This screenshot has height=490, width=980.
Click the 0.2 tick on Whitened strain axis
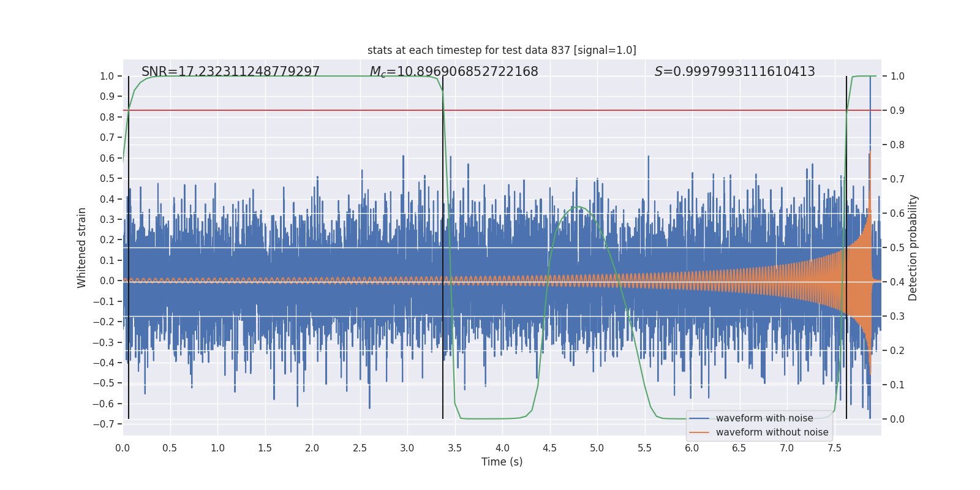tap(107, 240)
